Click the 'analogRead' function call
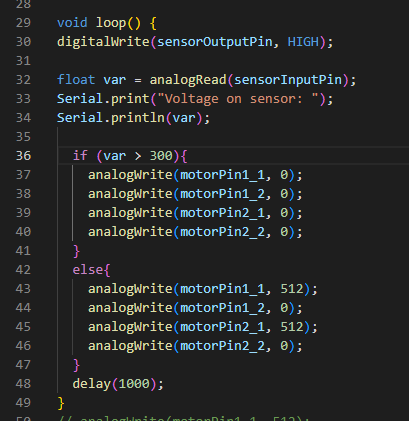409x421 pixels. pos(188,80)
